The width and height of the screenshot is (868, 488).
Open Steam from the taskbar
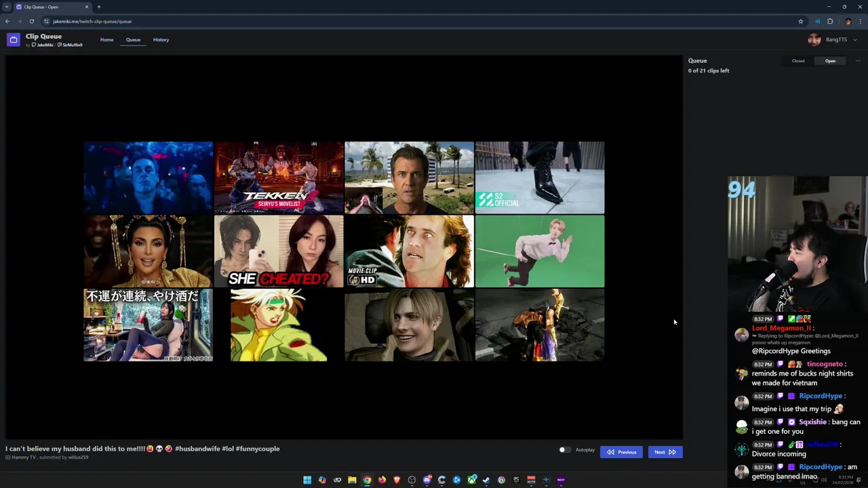click(486, 480)
